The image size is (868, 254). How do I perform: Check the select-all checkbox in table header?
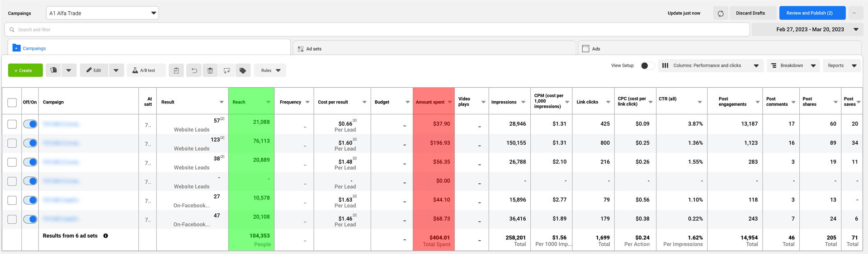tap(12, 103)
